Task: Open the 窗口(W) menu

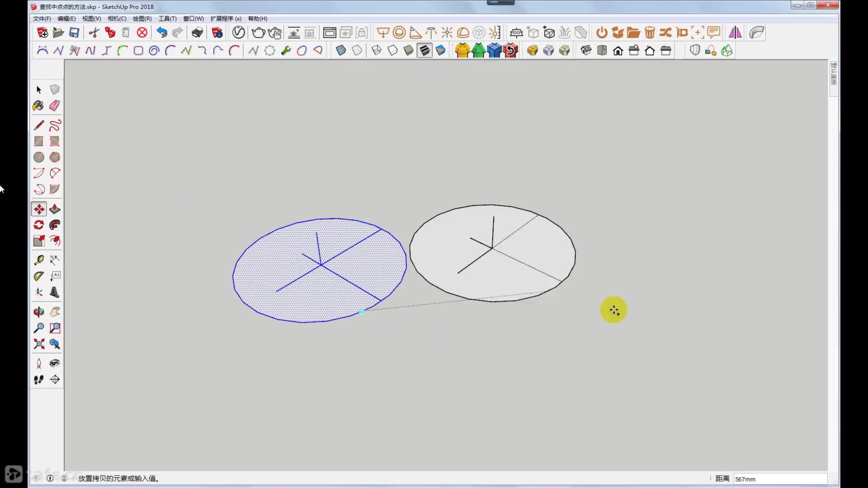Action: pos(193,19)
